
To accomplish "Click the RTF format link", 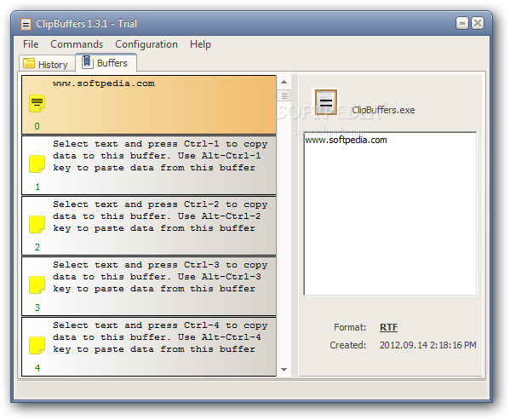I will 388,327.
